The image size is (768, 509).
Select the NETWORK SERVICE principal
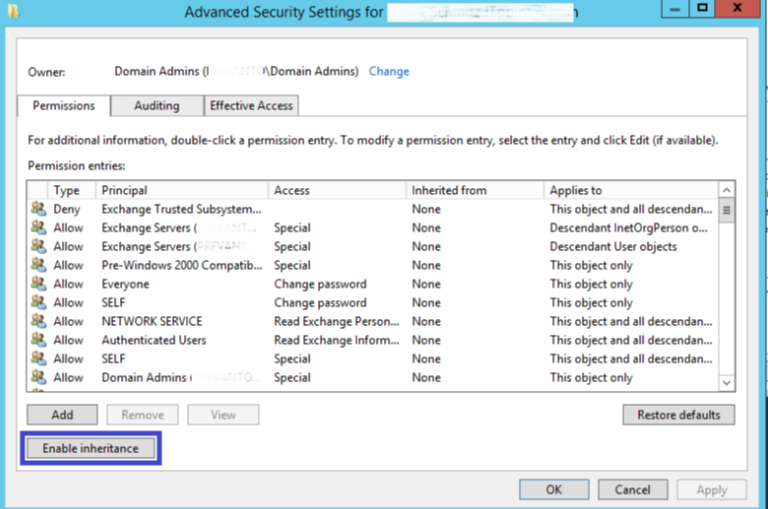tap(152, 321)
